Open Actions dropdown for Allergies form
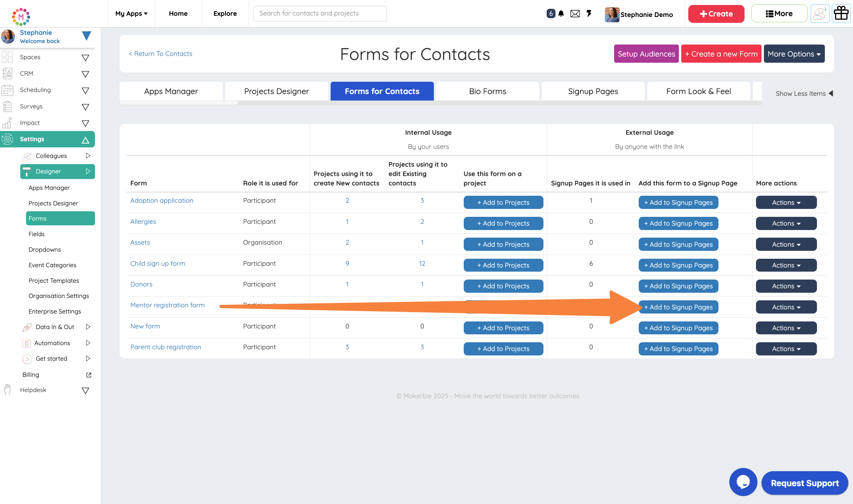This screenshot has height=504, width=853. [786, 224]
